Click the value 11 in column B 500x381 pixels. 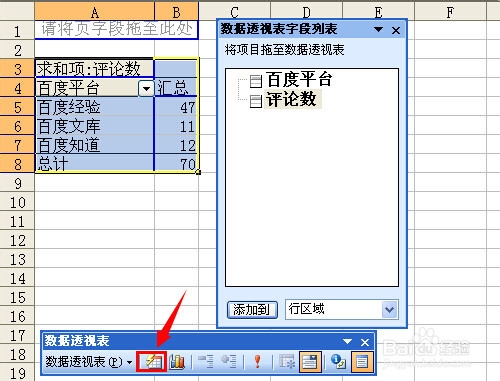tap(176, 126)
